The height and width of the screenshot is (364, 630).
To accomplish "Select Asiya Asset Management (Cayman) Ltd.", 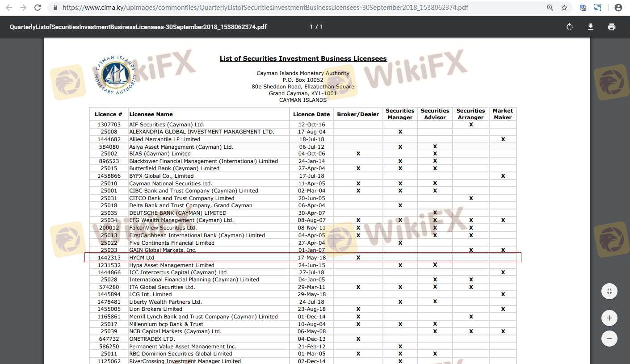I will point(181,146).
